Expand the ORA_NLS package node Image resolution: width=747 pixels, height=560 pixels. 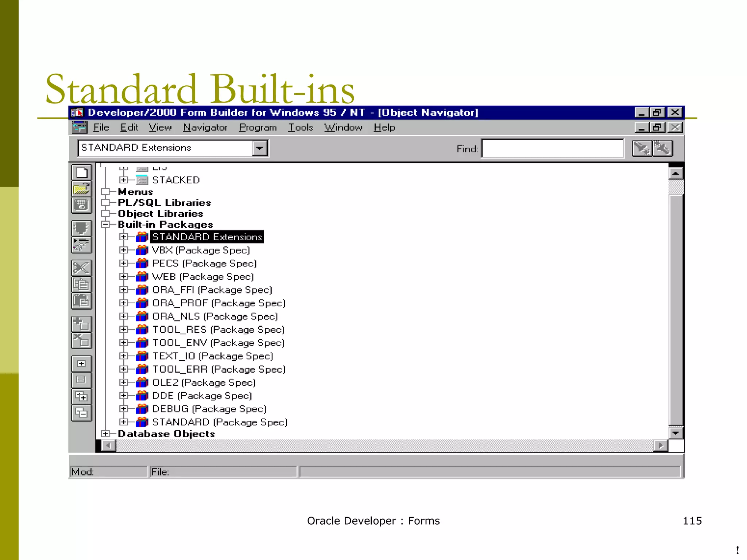tap(124, 316)
